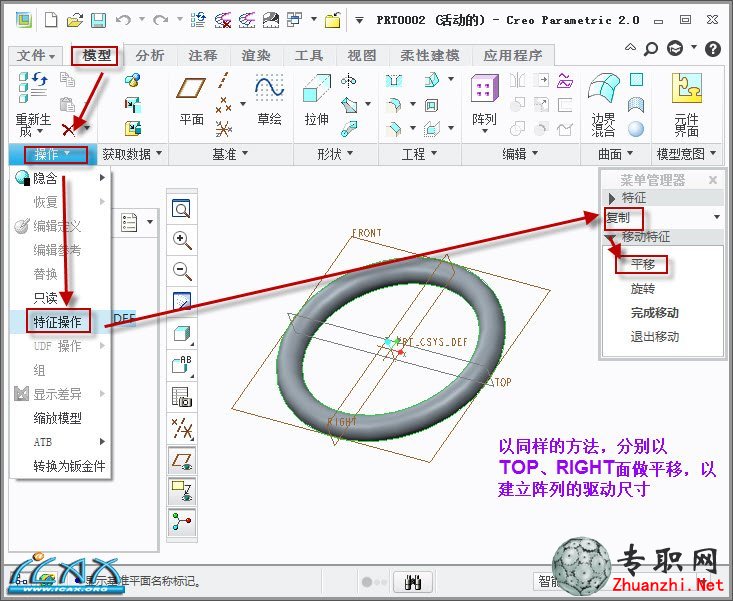Click 退出移动 in the menu manager

point(654,336)
